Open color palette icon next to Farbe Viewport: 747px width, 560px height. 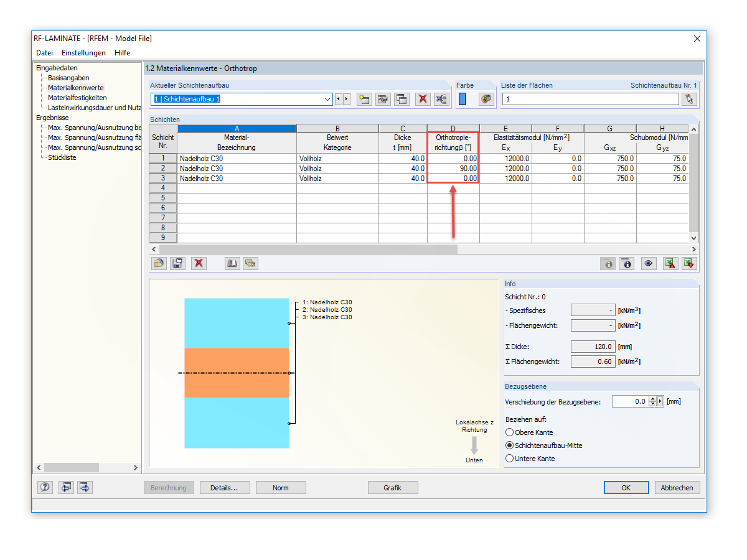[486, 99]
